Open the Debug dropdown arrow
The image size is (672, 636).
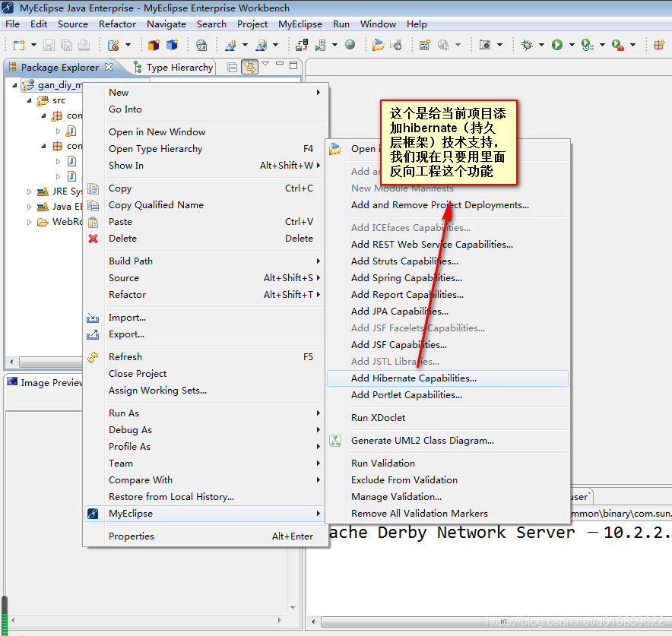542,45
